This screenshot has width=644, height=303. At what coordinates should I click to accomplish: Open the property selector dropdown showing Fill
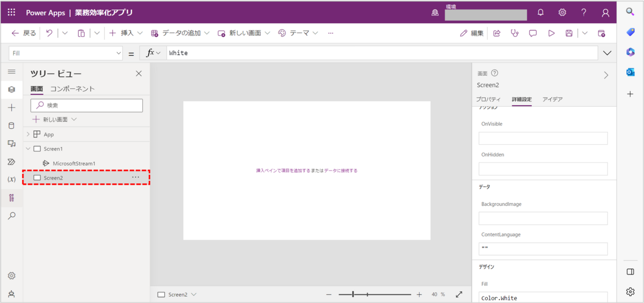(x=65, y=53)
